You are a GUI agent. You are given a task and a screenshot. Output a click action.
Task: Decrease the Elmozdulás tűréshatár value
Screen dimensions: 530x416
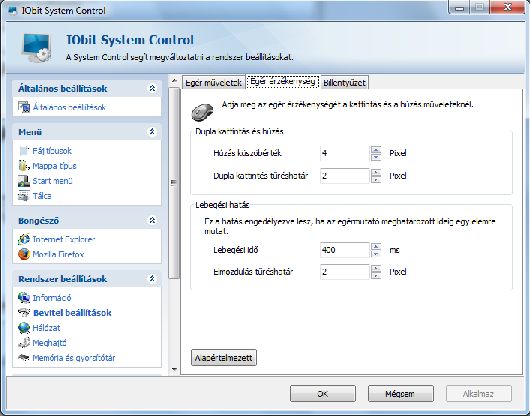(376, 275)
